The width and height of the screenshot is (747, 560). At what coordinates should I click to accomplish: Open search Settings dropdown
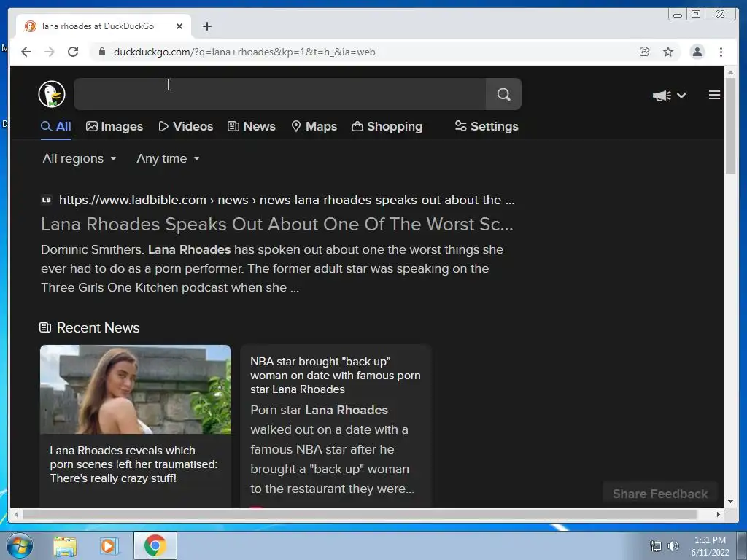pyautogui.click(x=487, y=126)
